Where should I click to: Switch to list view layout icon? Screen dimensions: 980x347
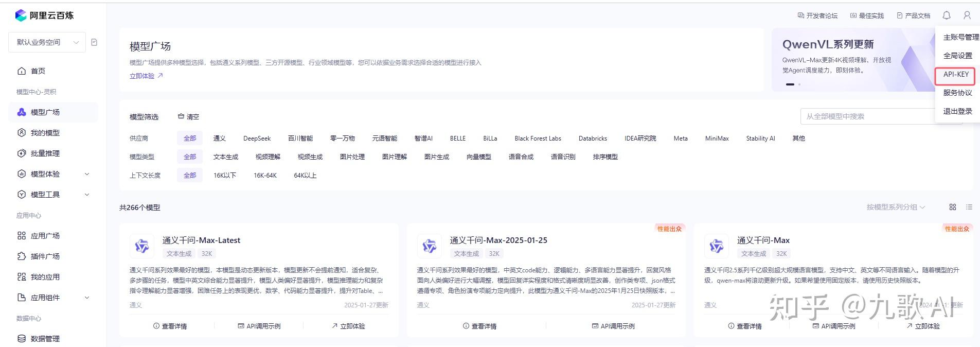click(x=969, y=207)
